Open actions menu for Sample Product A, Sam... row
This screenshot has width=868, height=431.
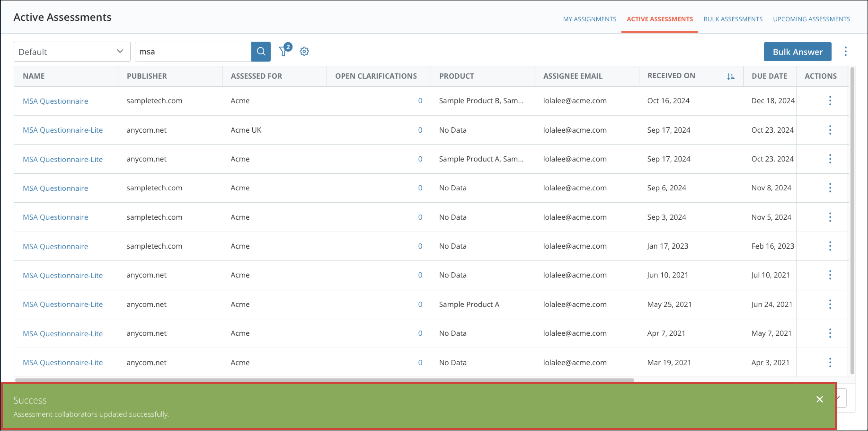[x=830, y=159]
